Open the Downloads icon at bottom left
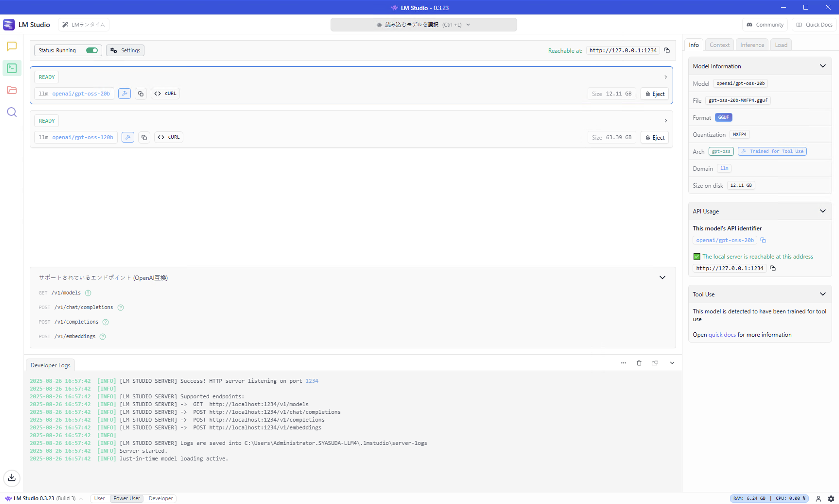839x504 pixels. click(12, 478)
